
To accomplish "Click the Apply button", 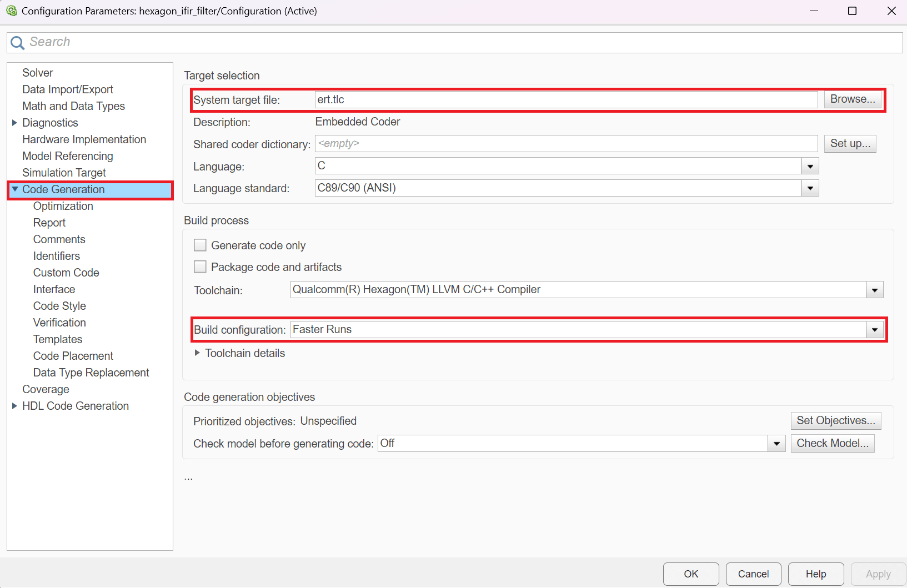I will [878, 574].
